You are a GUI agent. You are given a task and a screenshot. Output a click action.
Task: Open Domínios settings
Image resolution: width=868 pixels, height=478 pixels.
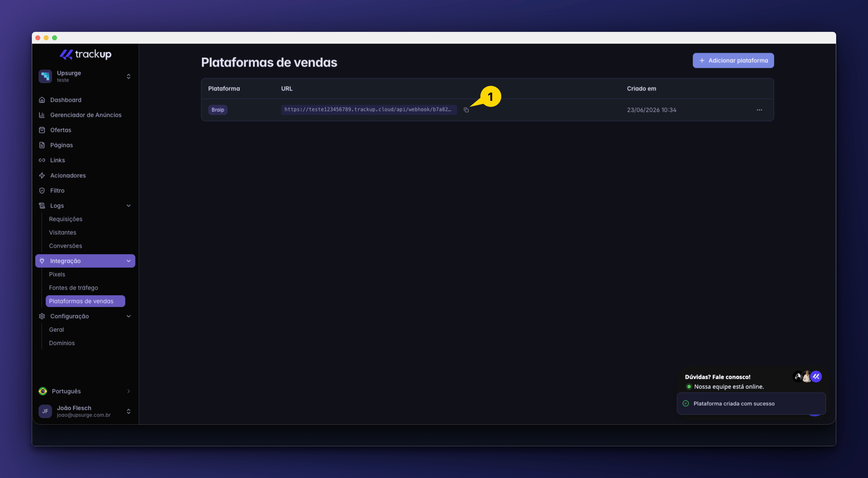tap(62, 343)
